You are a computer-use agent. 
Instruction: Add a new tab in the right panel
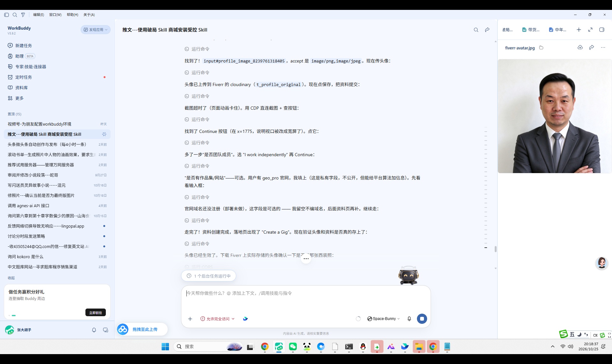(579, 30)
